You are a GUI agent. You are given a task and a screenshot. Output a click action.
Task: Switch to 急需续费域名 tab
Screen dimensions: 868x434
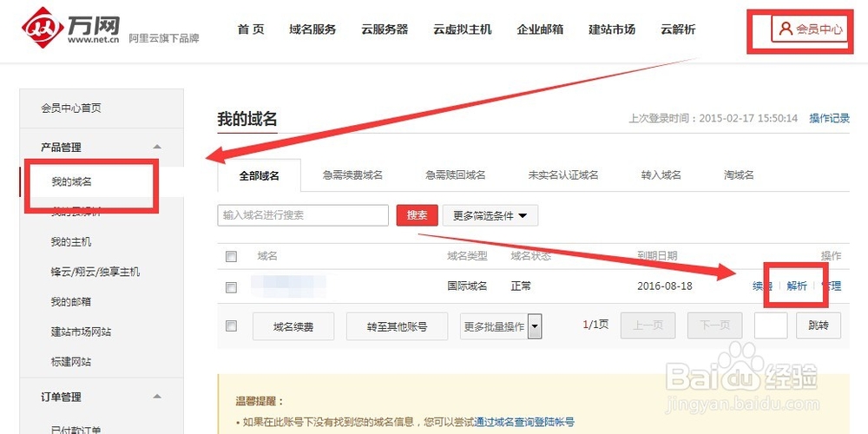352,175
